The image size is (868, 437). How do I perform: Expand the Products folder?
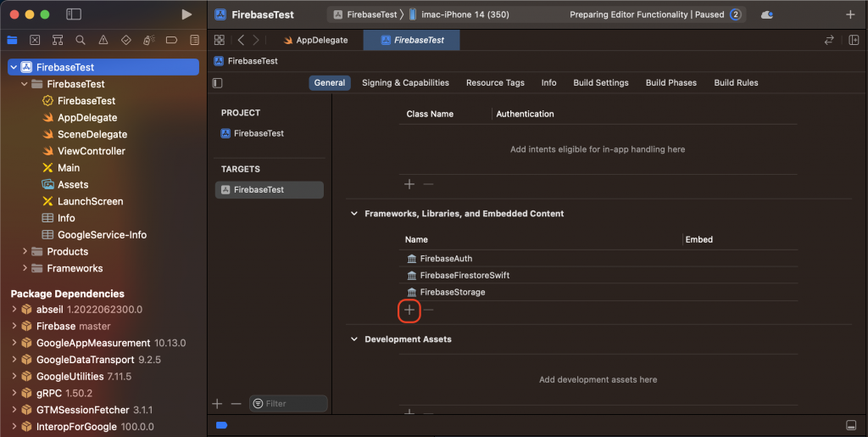[25, 251]
